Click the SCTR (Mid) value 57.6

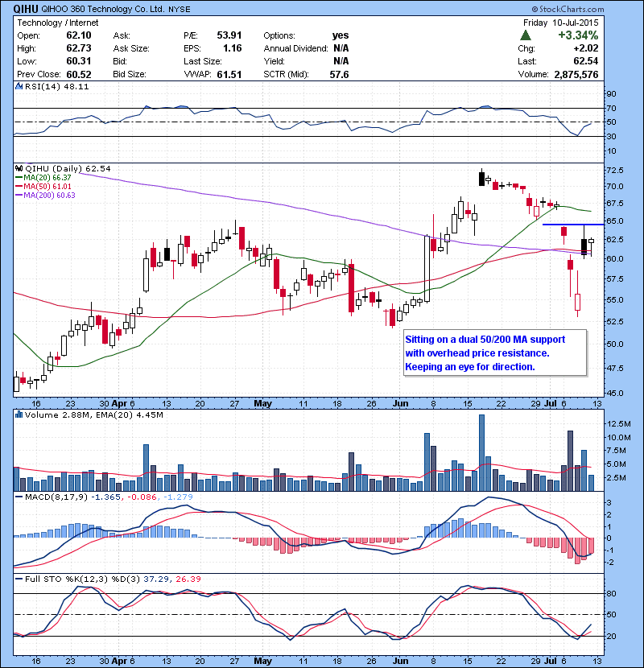coord(339,75)
